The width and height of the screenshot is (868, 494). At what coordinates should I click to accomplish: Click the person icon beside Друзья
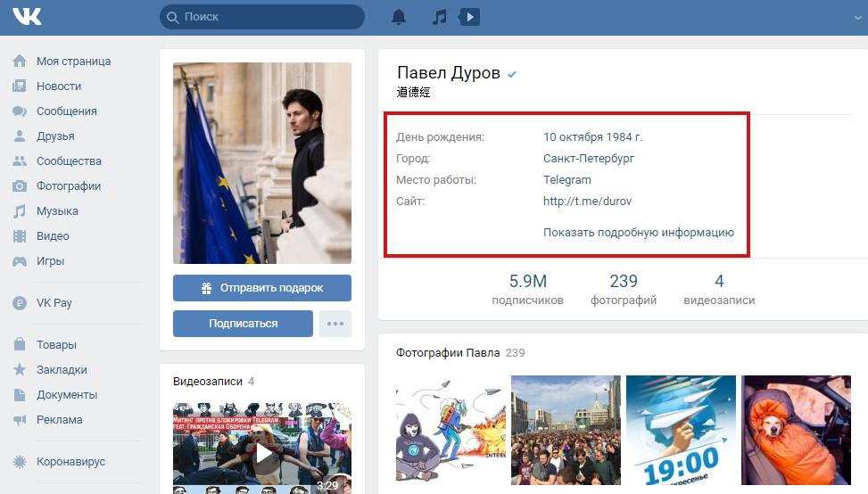tap(20, 136)
